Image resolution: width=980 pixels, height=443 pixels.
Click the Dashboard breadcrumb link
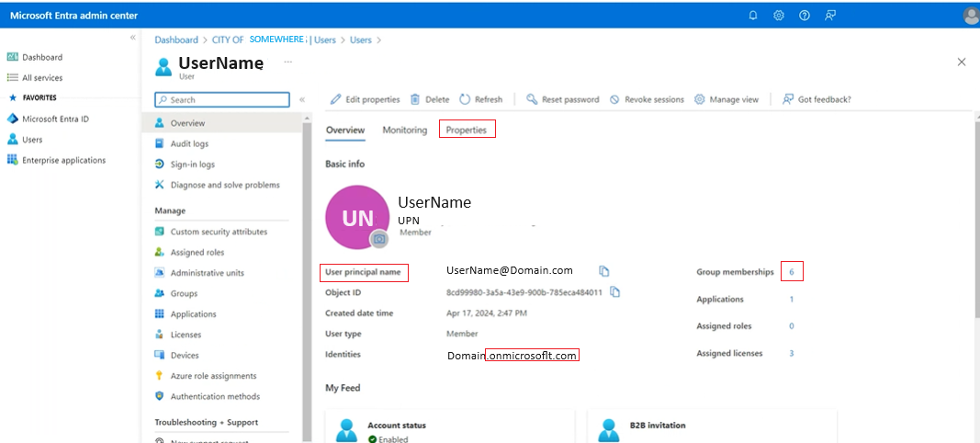176,40
